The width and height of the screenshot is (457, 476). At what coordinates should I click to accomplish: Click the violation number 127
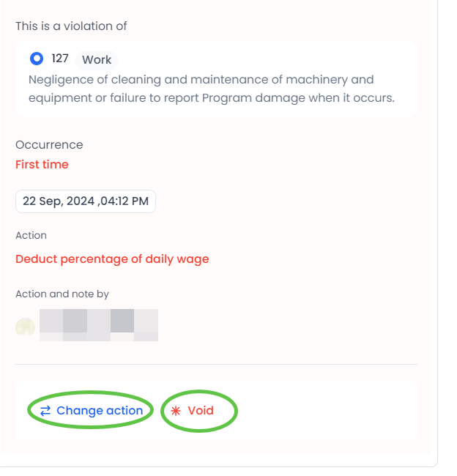pyautogui.click(x=60, y=59)
